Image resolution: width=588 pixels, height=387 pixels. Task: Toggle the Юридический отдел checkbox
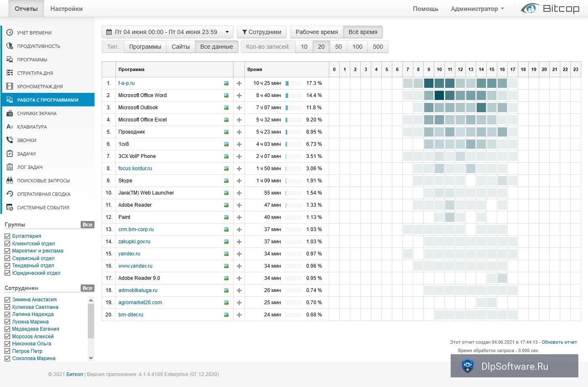7,273
